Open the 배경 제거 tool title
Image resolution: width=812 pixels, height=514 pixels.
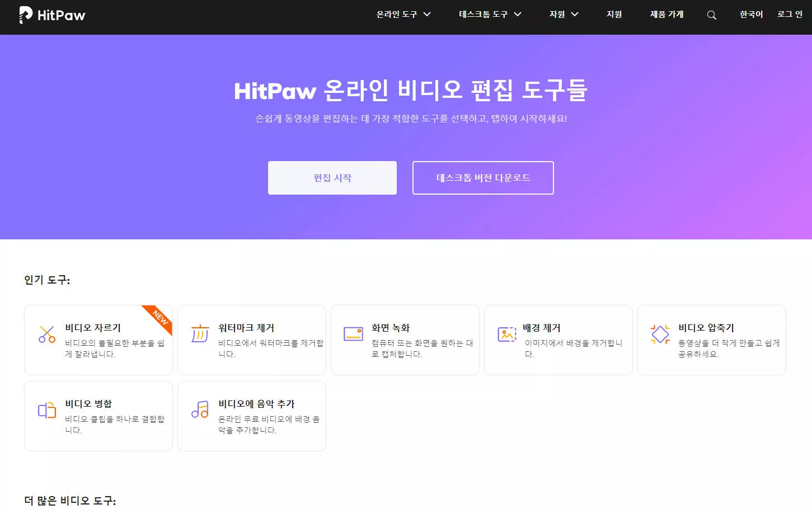pyautogui.click(x=542, y=328)
